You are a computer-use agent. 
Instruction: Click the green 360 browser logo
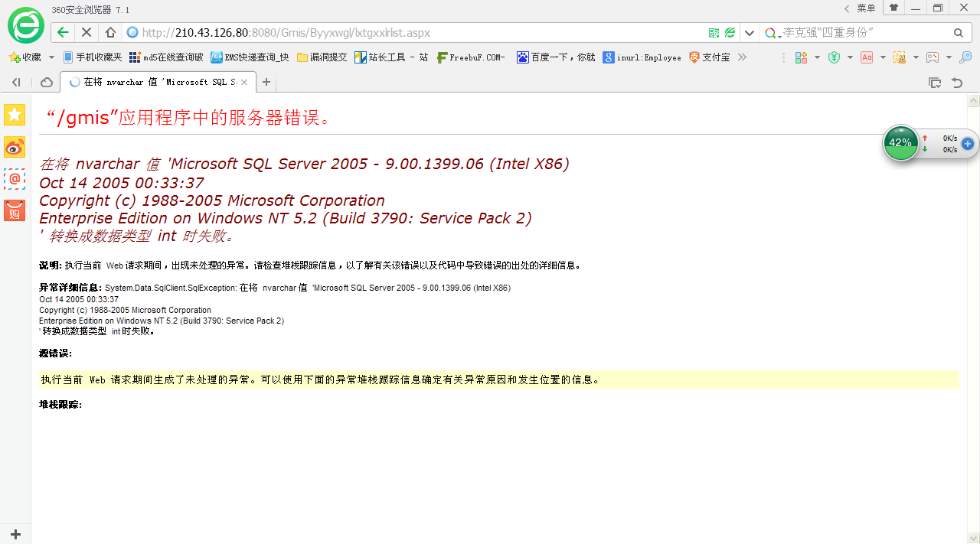(26, 25)
